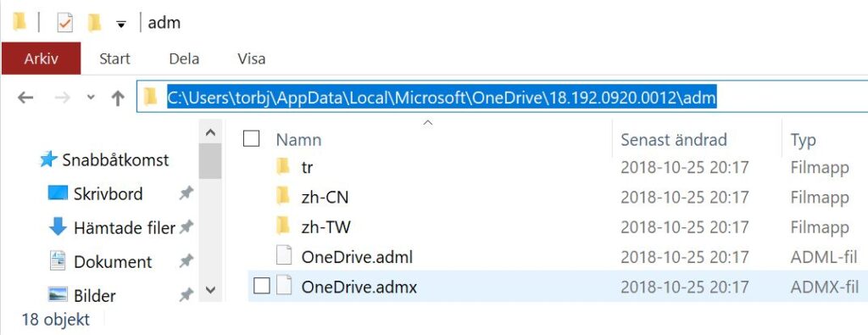Open Hämtade filer download icon in sidebar
This screenshot has height=335, width=868.
(58, 227)
